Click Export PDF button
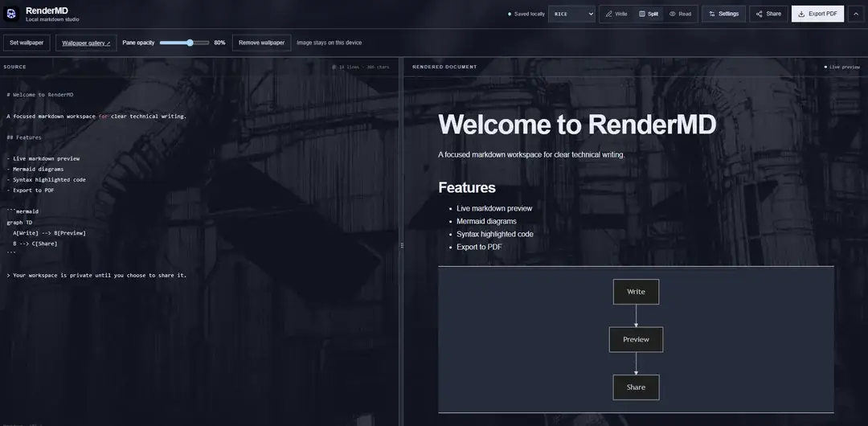The height and width of the screenshot is (426, 868). coord(817,14)
